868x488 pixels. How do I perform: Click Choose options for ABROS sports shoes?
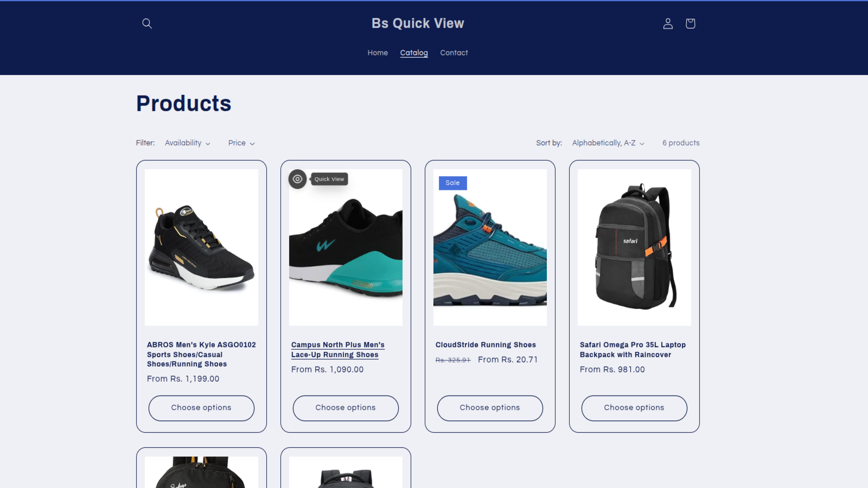(201, 408)
